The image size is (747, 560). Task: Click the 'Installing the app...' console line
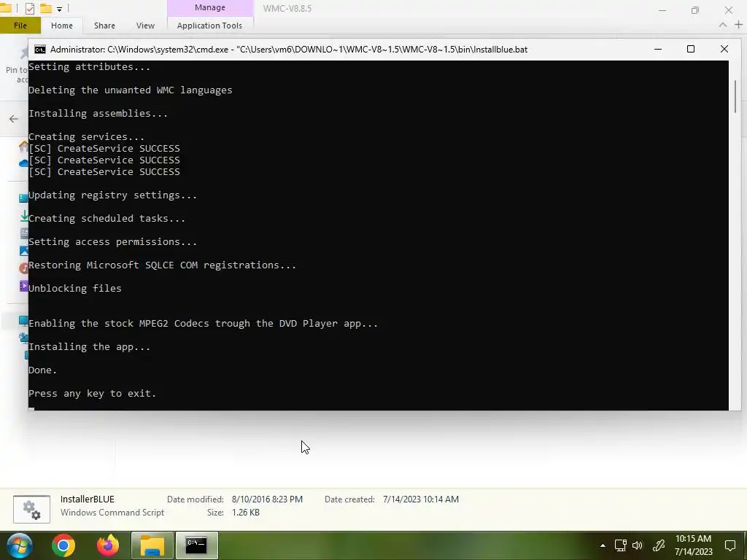(x=90, y=346)
